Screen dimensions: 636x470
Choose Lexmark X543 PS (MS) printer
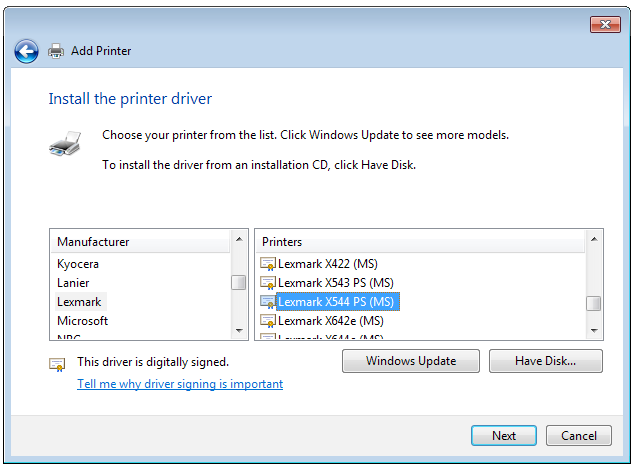[x=336, y=283]
